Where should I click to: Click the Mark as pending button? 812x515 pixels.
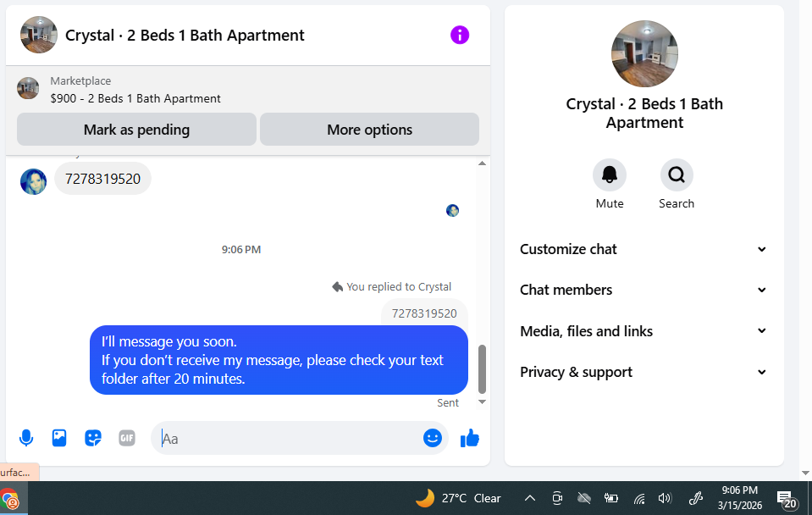(136, 130)
